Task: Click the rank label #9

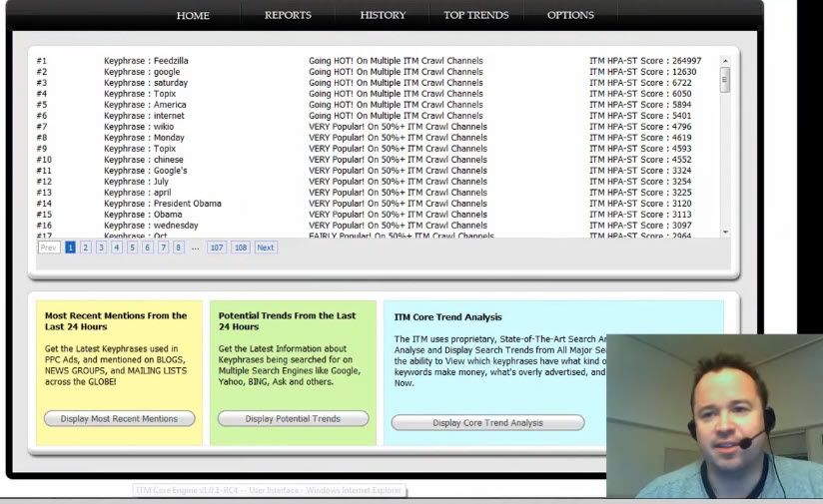Action: (42, 149)
